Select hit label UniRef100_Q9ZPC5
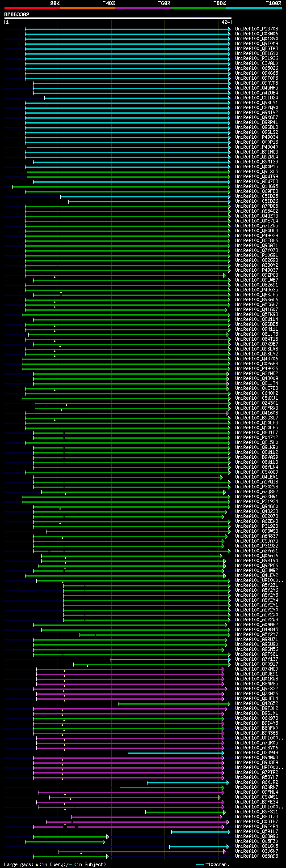 pyautogui.click(x=257, y=275)
